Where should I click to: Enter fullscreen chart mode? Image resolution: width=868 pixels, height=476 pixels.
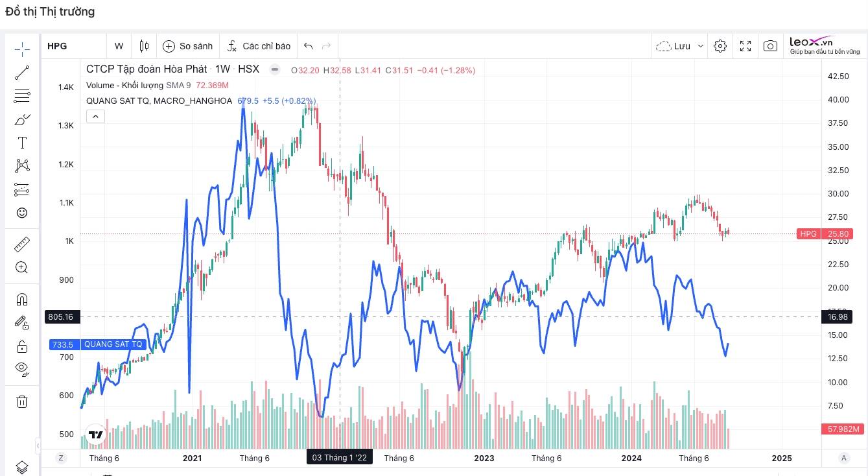pyautogui.click(x=745, y=46)
